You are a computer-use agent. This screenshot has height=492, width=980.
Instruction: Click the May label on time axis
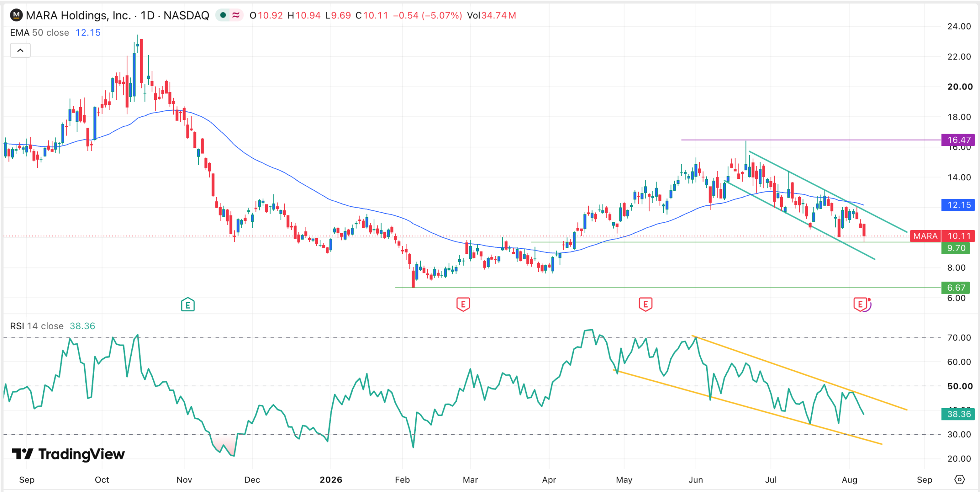click(624, 480)
